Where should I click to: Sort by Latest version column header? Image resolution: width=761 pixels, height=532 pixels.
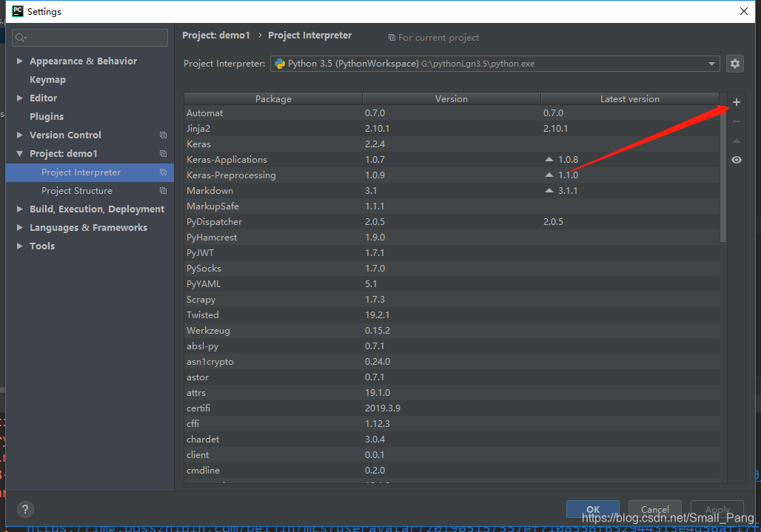pyautogui.click(x=629, y=98)
